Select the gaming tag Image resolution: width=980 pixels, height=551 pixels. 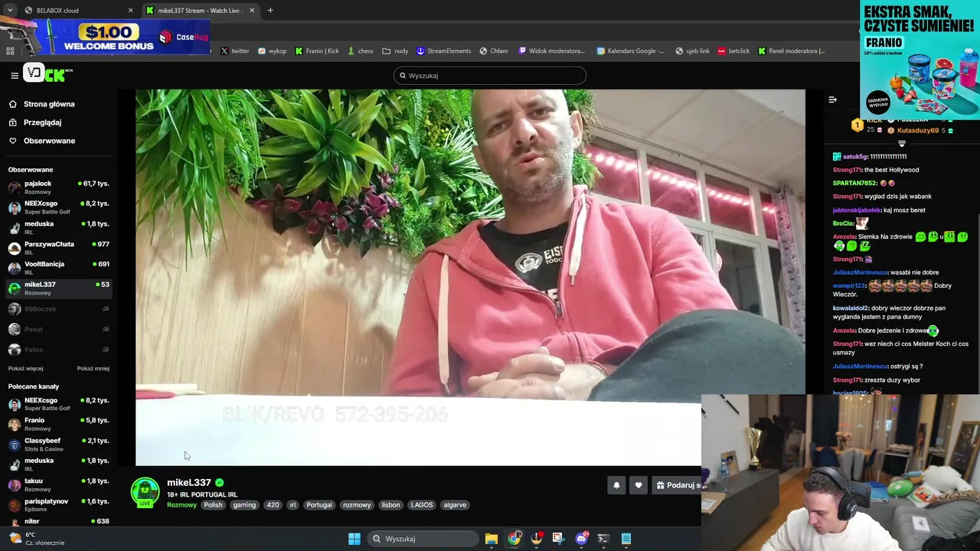pyautogui.click(x=244, y=505)
